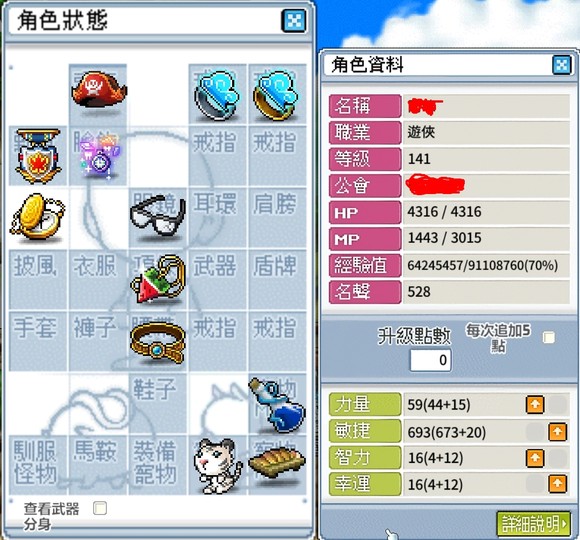Select the silver cloud ring
This screenshot has width=580, height=540.
click(x=217, y=95)
